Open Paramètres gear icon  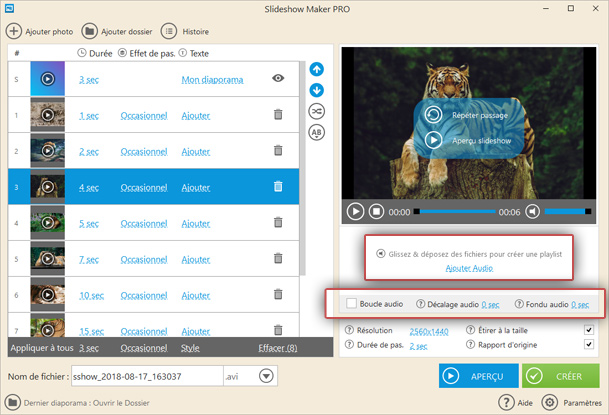pos(549,402)
